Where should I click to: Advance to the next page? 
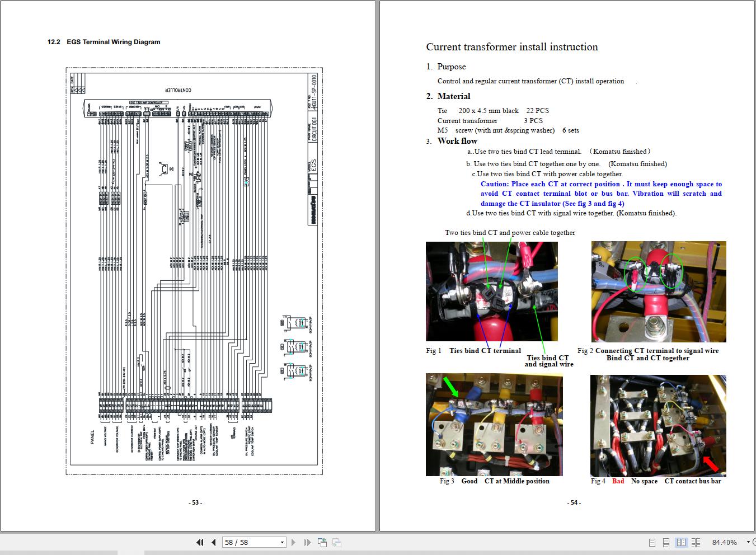coord(294,542)
